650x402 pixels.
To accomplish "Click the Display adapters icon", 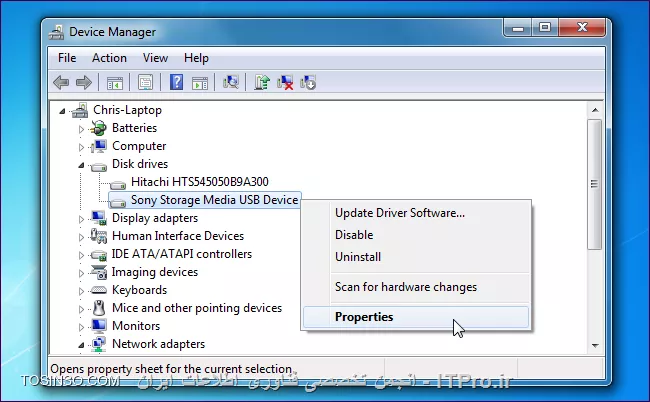I will tap(99, 218).
